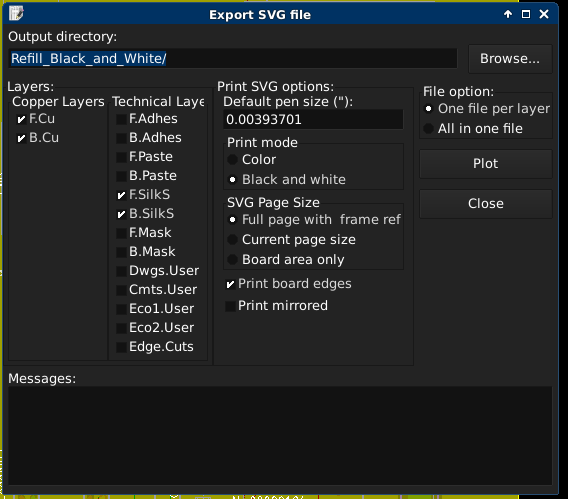The height and width of the screenshot is (499, 568).
Task: Click the shade window up-arrow icon
Action: pos(508,14)
